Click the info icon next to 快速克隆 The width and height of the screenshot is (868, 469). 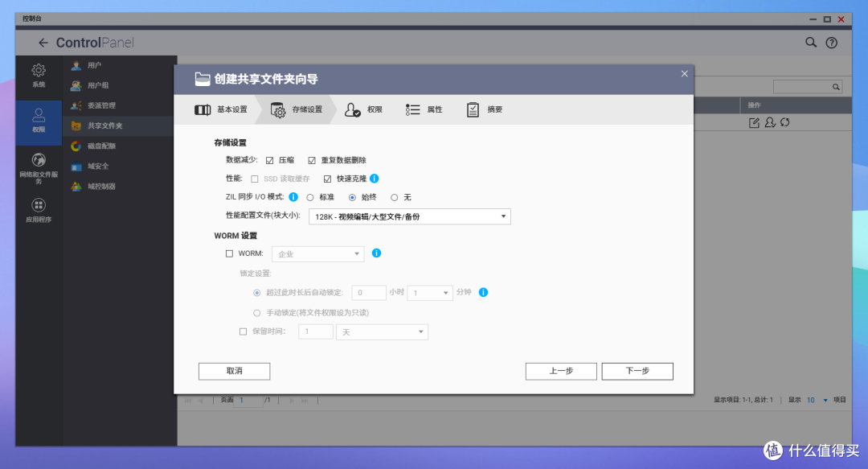pos(375,179)
